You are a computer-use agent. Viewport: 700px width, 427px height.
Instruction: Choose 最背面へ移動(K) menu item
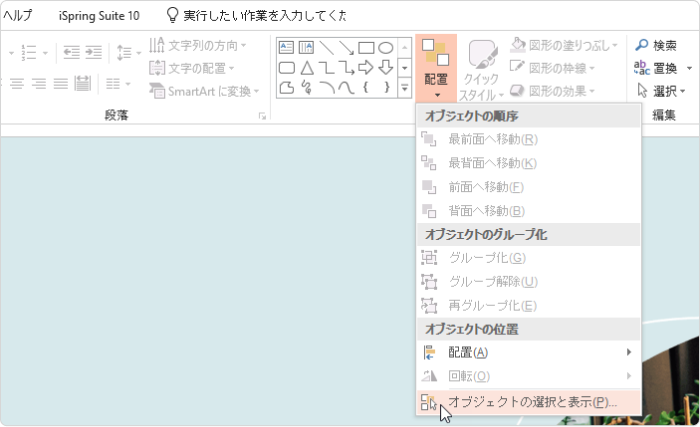coord(529,163)
